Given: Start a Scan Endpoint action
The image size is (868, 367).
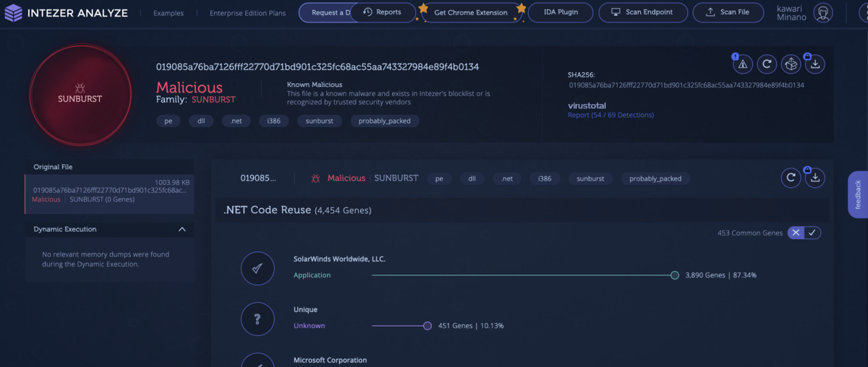Looking at the screenshot, I should (642, 12).
